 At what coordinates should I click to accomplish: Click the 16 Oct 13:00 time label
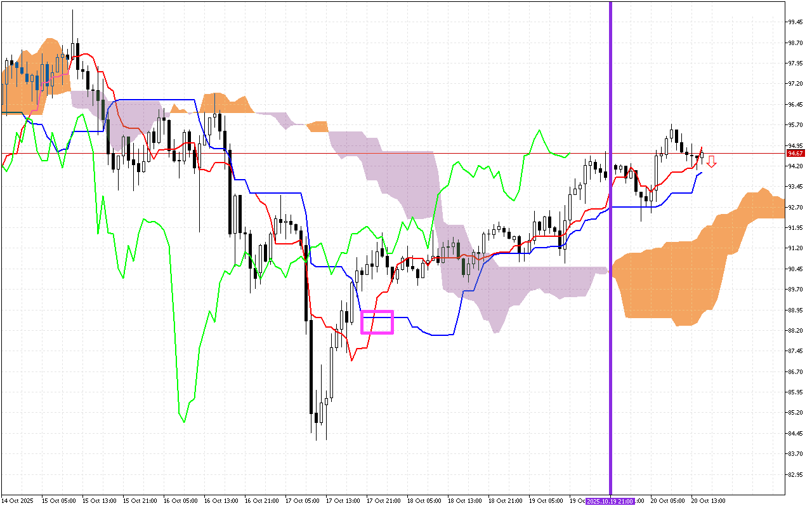click(221, 500)
